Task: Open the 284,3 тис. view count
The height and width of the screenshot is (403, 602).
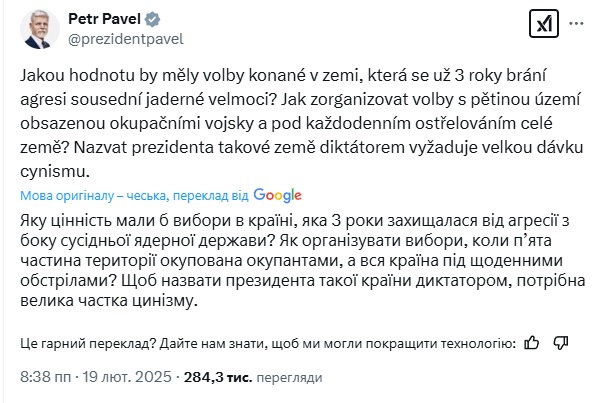Action: [x=220, y=378]
